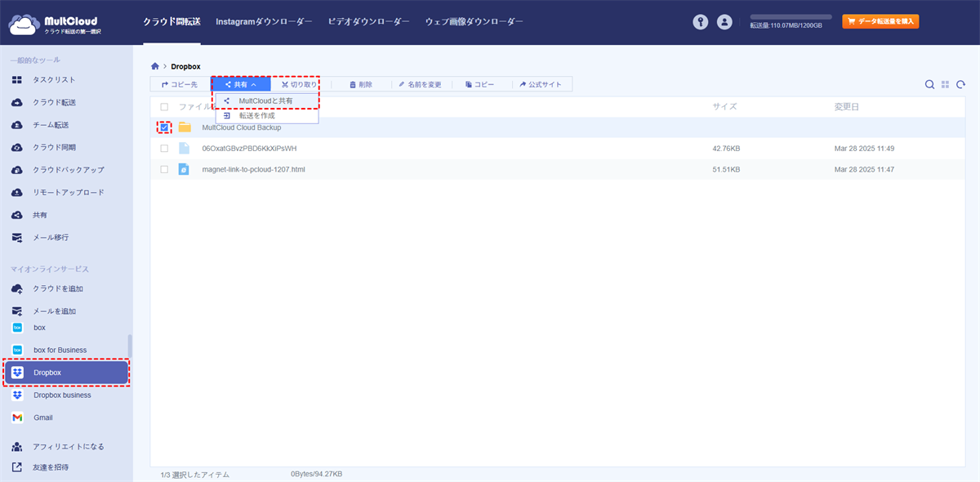
Task: Choose 転送を作成 from dropdown
Action: pos(256,116)
